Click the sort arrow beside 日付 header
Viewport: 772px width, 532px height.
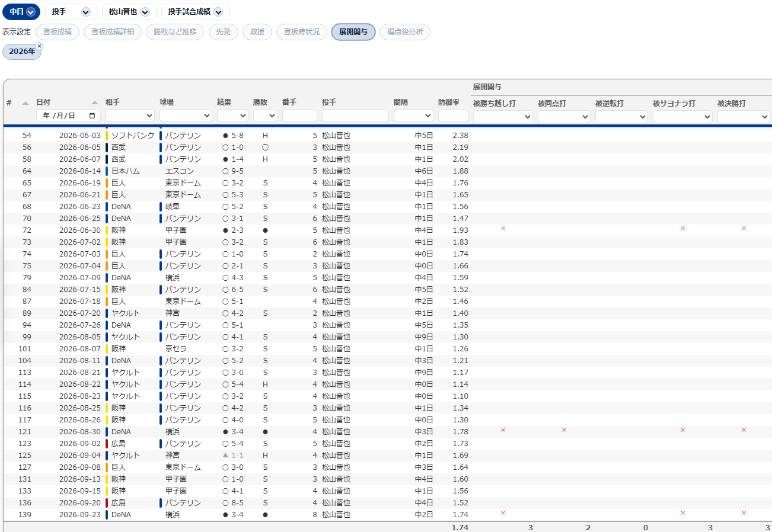coord(95,102)
